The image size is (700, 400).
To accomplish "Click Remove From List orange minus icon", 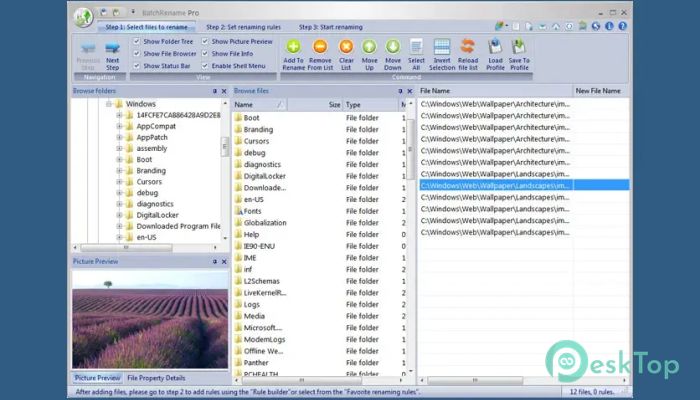I will [320, 47].
